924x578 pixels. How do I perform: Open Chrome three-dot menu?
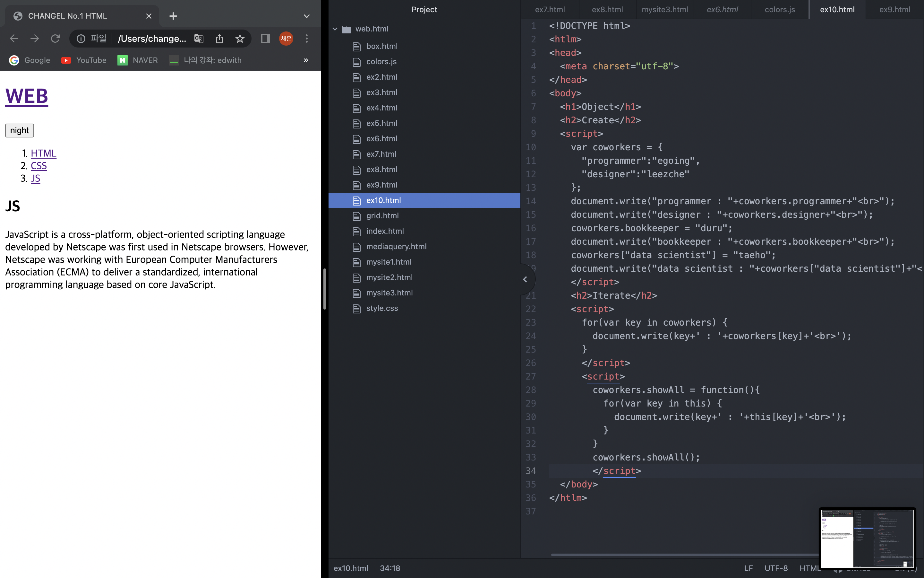pyautogui.click(x=307, y=39)
